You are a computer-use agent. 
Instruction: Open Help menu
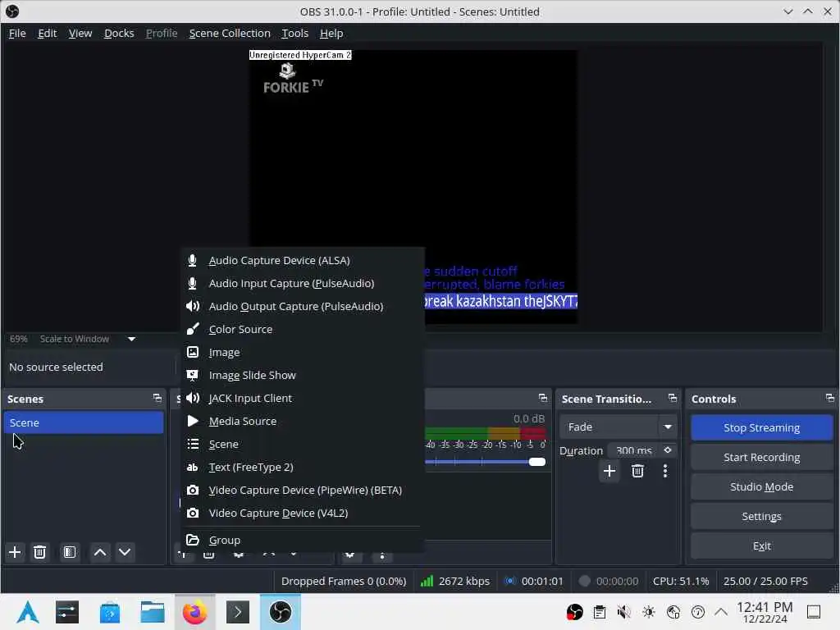coord(331,33)
